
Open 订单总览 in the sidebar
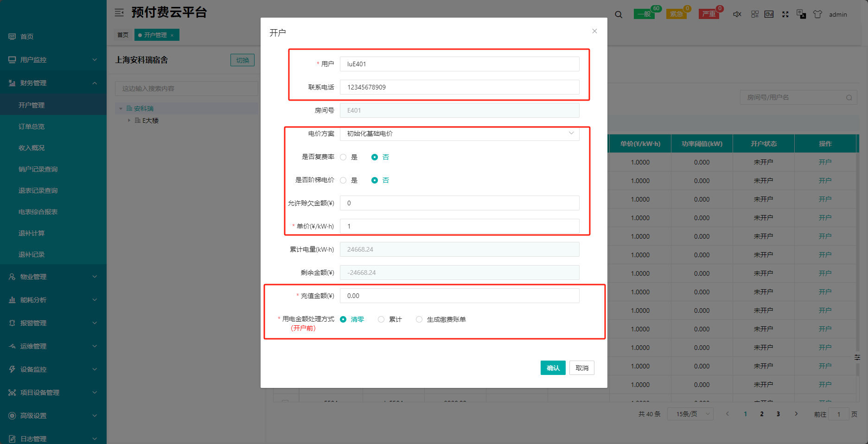tap(32, 127)
